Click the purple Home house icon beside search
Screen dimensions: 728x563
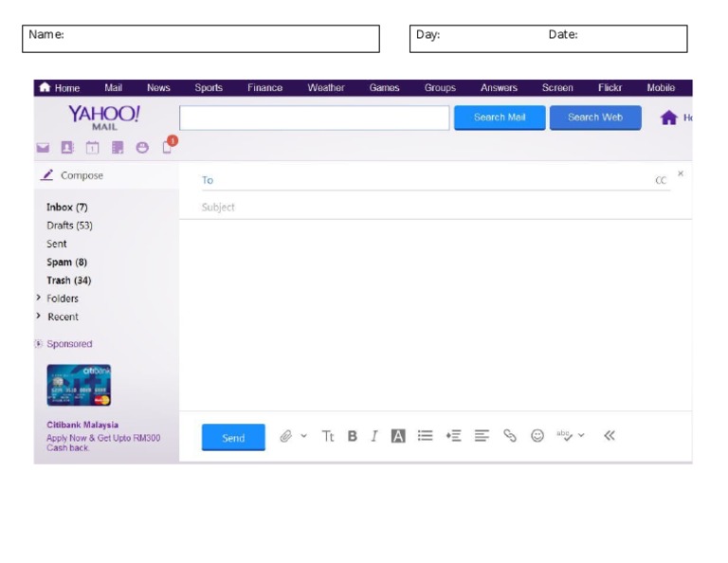[668, 118]
